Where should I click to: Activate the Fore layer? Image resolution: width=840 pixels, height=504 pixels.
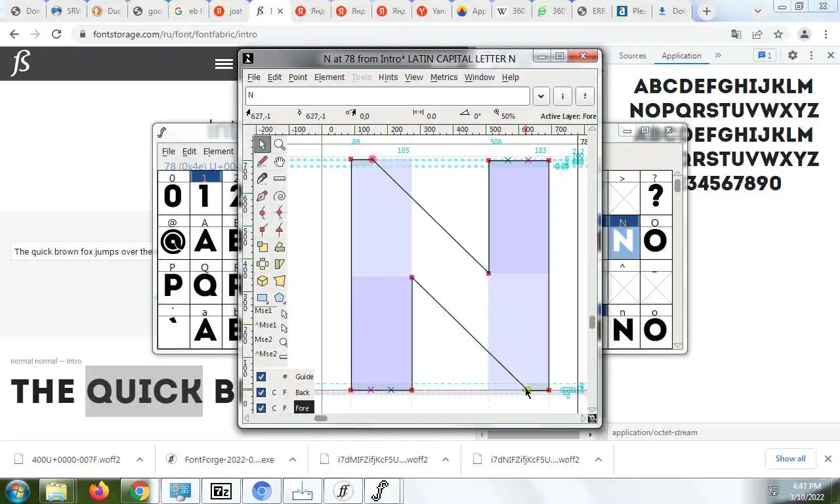pos(303,408)
